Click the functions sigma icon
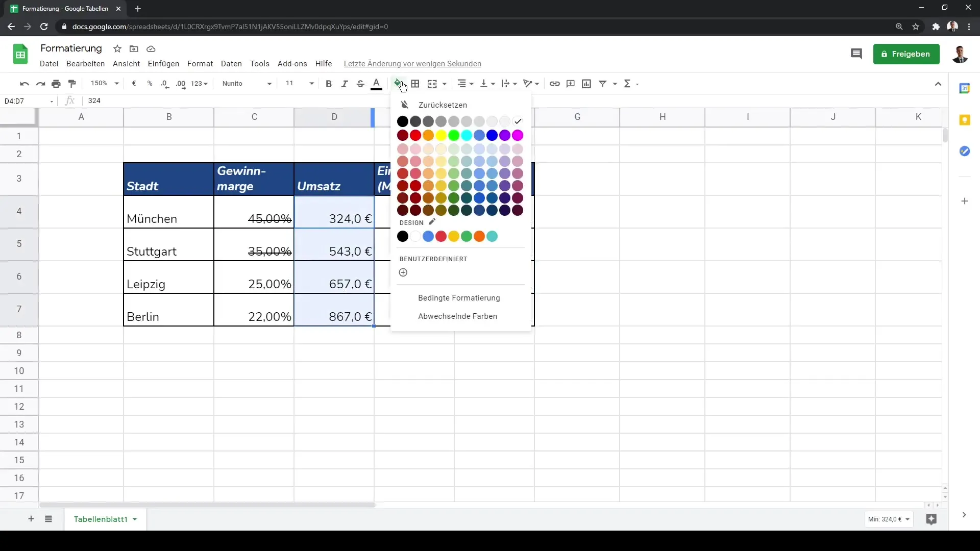Viewport: 980px width, 551px height. pyautogui.click(x=627, y=84)
